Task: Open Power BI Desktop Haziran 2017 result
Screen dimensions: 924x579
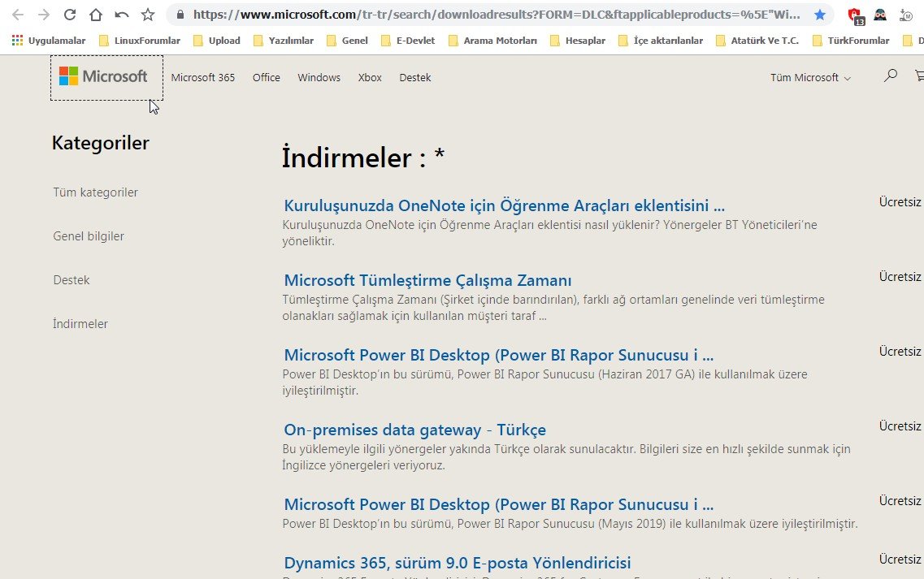Action: pyautogui.click(x=498, y=355)
